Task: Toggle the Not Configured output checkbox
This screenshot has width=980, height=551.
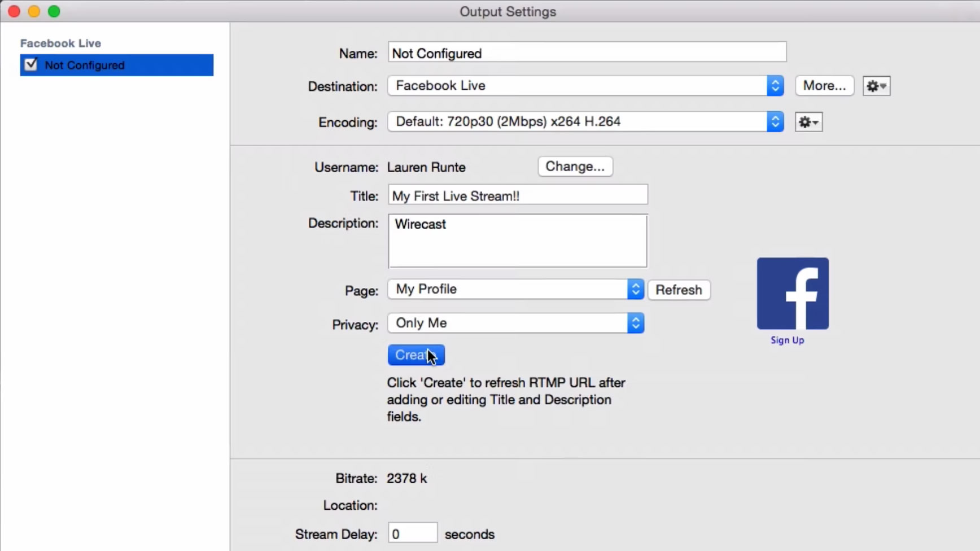Action: click(x=31, y=65)
